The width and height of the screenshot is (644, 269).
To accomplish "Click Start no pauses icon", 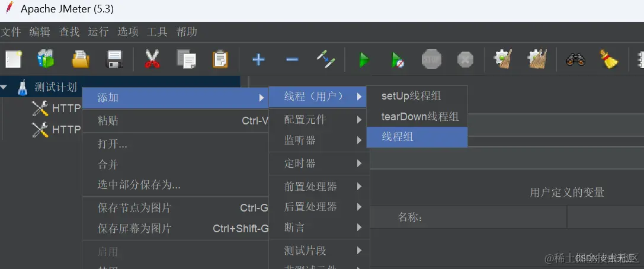I will tap(397, 60).
